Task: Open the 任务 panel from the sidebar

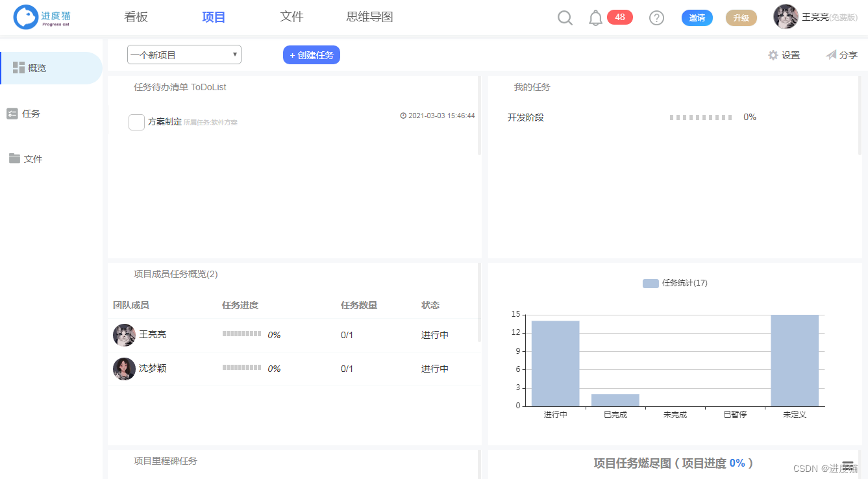Action: click(14, 113)
